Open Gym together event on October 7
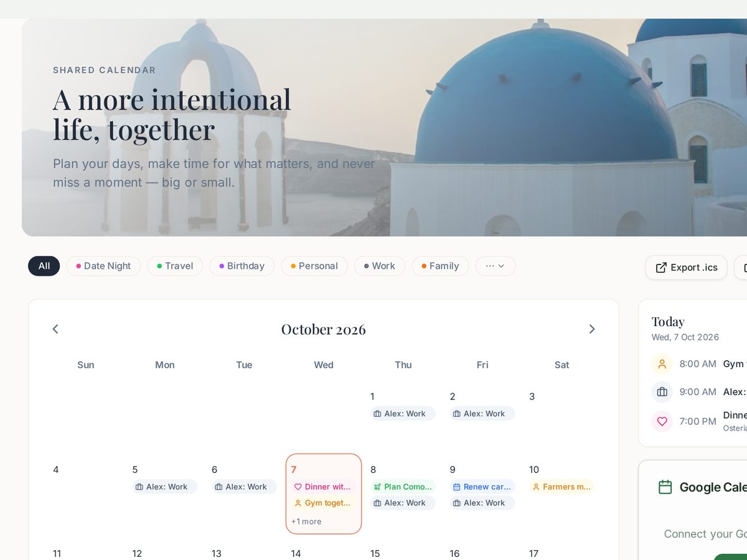Screen dimensions: 747x560 tap(324, 503)
